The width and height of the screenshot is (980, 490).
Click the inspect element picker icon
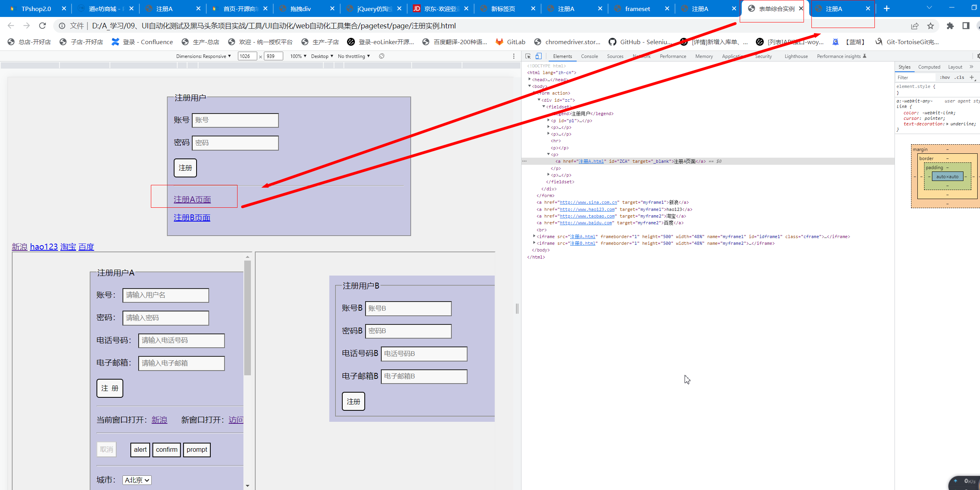click(x=528, y=56)
